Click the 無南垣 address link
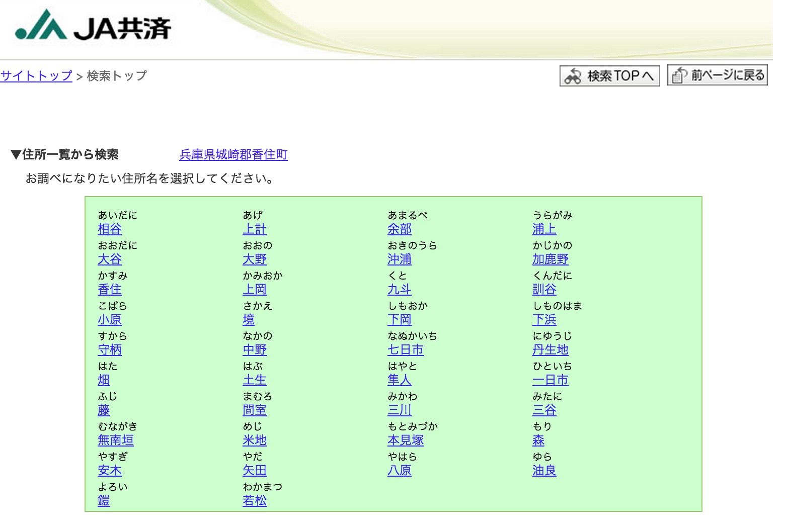Viewport: 785px width, 532px height. pos(116,440)
